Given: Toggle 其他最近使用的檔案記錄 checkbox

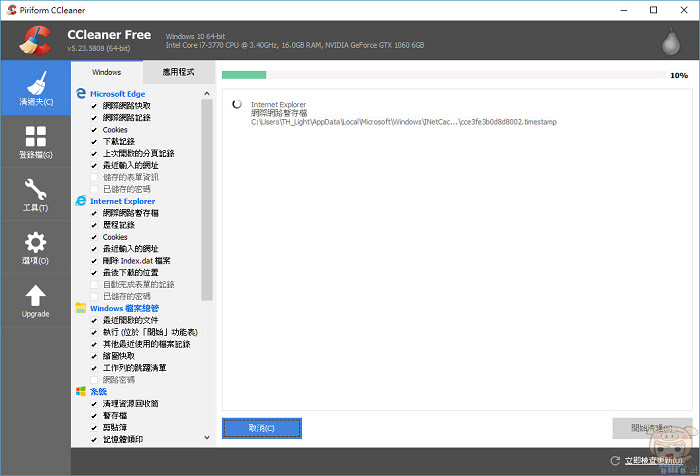Looking at the screenshot, I should click(94, 344).
